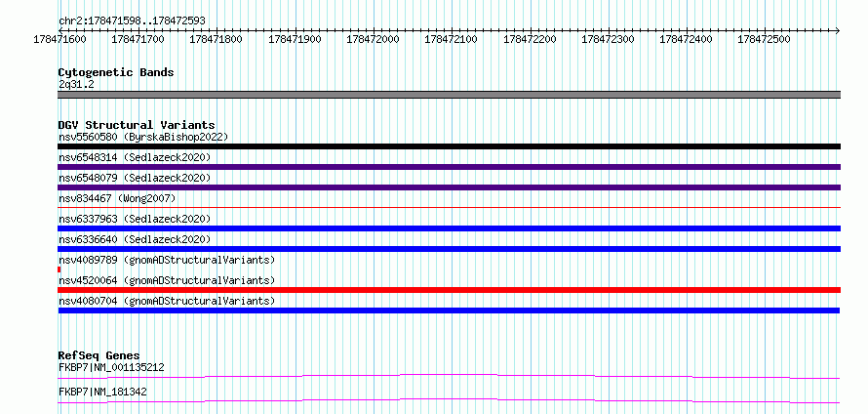Click the blue nsv6336640 variant bar

(x=449, y=249)
